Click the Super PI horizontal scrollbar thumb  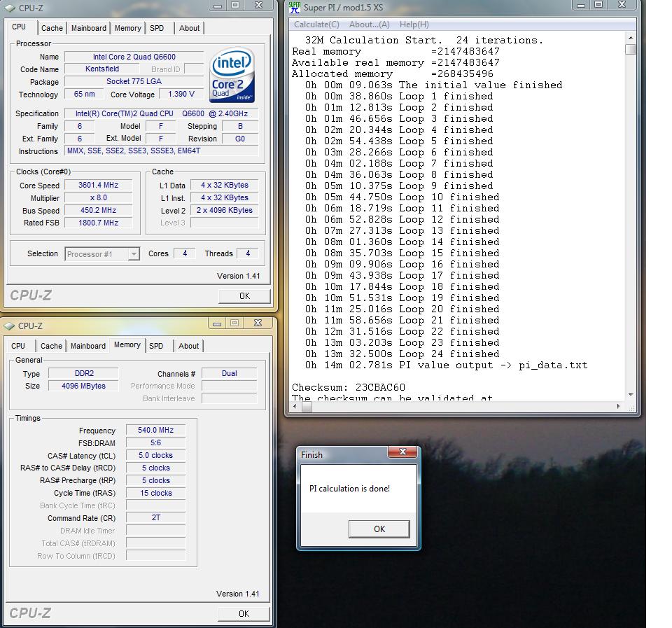(x=307, y=406)
